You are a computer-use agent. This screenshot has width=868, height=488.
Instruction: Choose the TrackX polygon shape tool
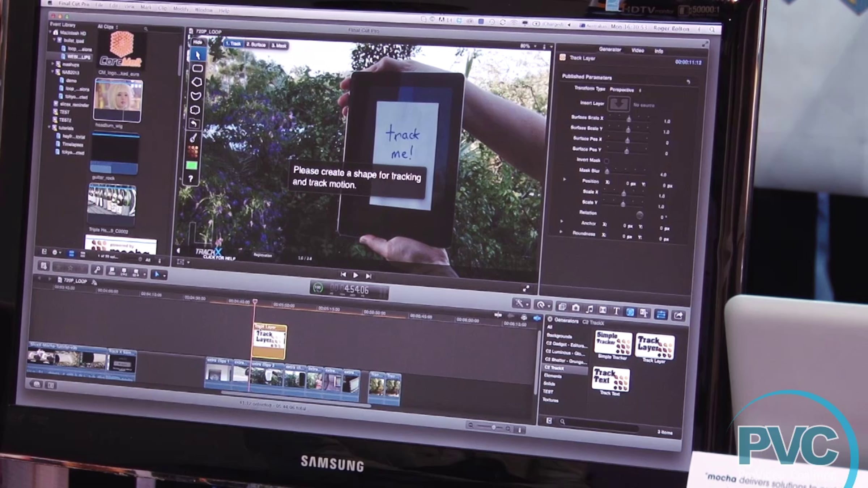pyautogui.click(x=197, y=82)
